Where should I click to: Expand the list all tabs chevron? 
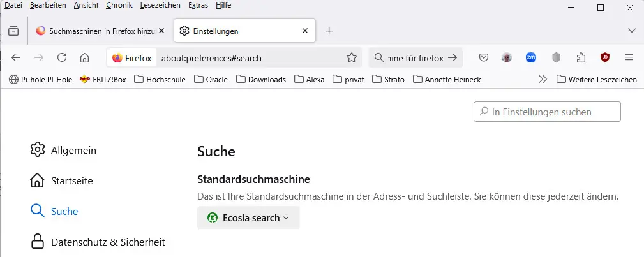click(x=632, y=31)
